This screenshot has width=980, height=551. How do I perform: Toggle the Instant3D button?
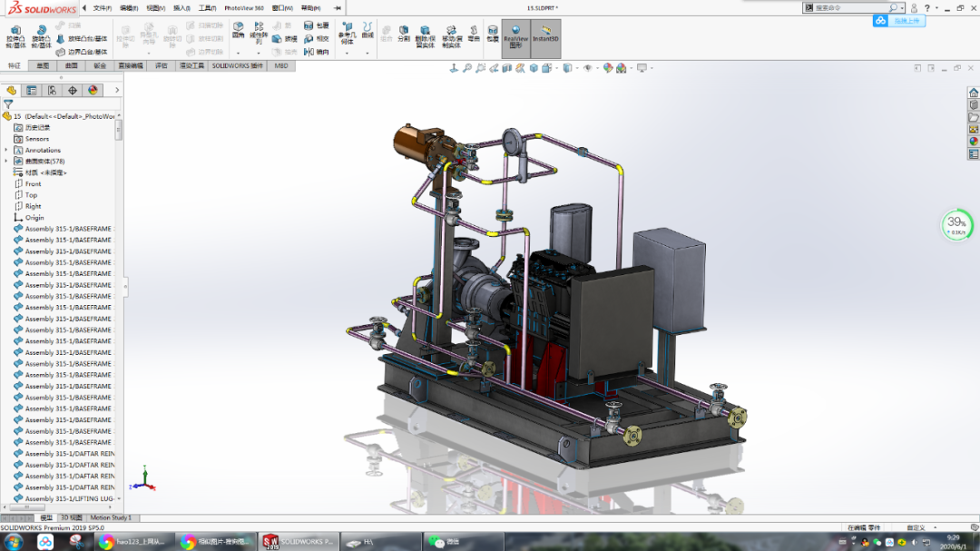point(545,35)
